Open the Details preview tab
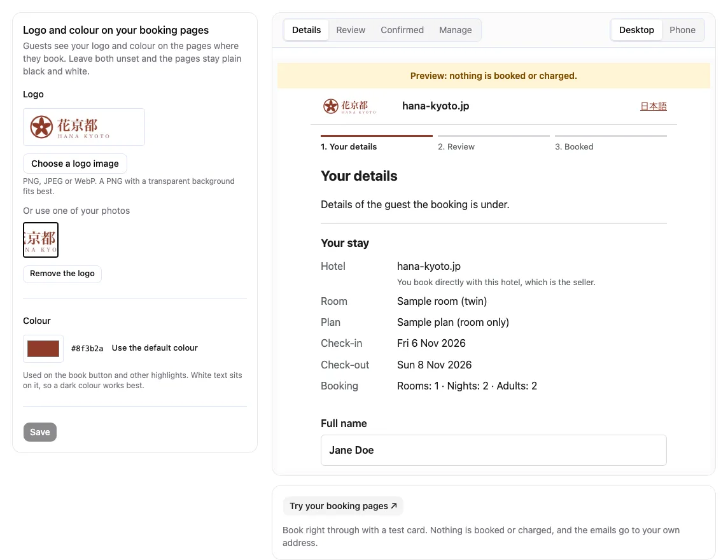 306,30
